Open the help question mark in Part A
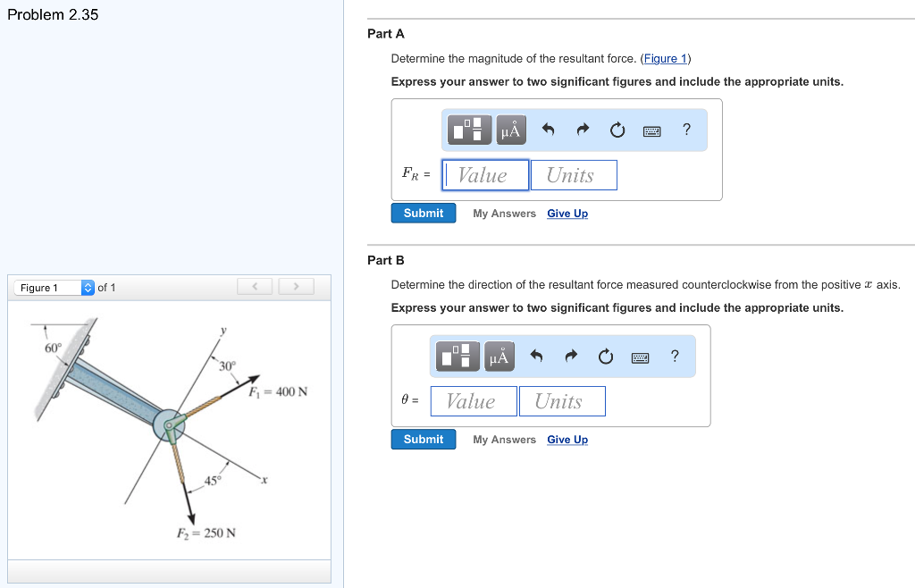915x588 pixels. tap(686, 130)
